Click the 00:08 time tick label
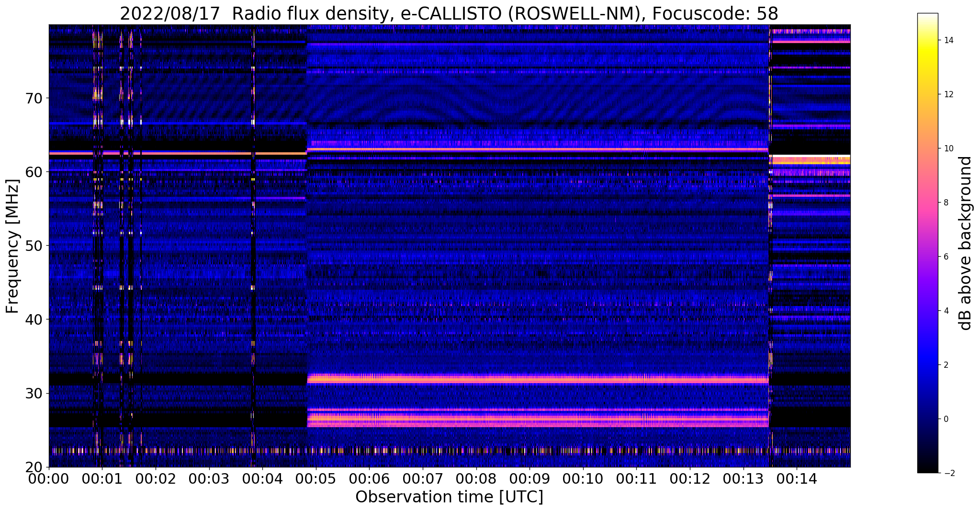This screenshot has height=511, width=980. (476, 479)
